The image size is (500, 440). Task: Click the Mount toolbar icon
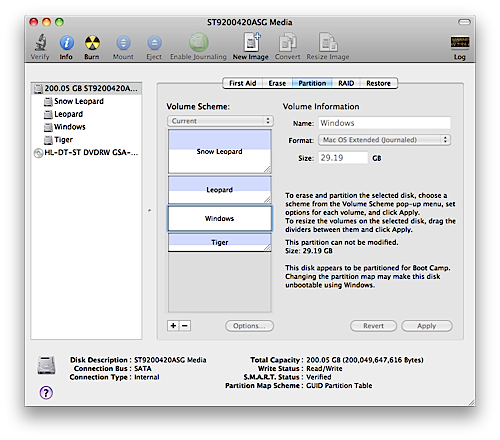[123, 43]
